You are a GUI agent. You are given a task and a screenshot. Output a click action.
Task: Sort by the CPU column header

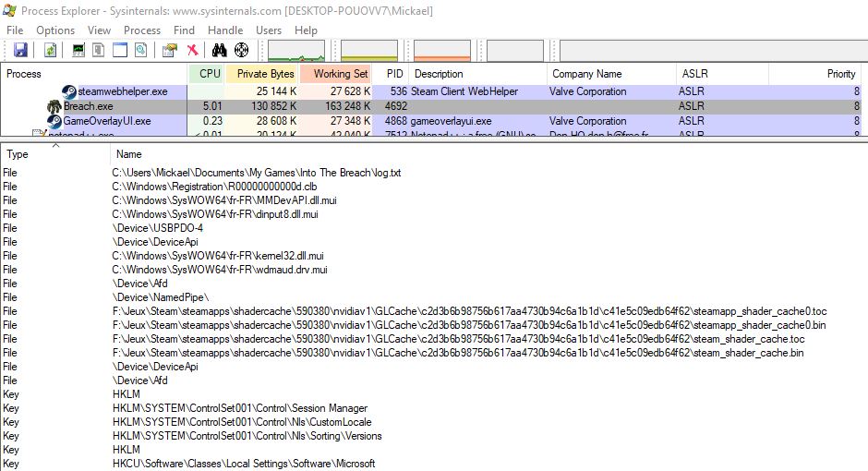pyautogui.click(x=206, y=74)
